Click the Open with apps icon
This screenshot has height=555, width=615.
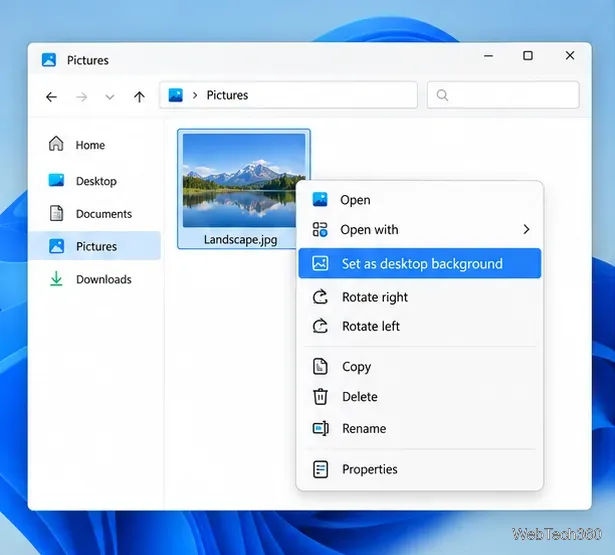pos(320,229)
